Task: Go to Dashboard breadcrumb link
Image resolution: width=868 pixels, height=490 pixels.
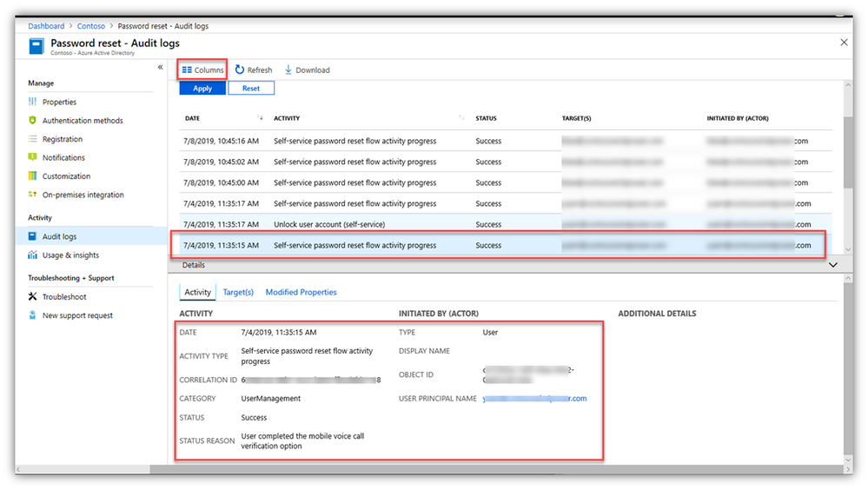Action: [47, 26]
